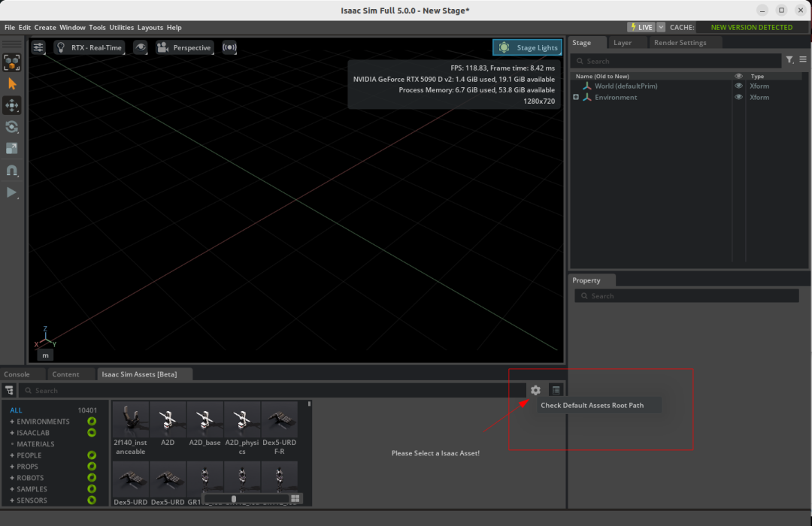Viewport: 812px width, 526px height.
Task: Expand the PROPS category
Action: tap(12, 467)
